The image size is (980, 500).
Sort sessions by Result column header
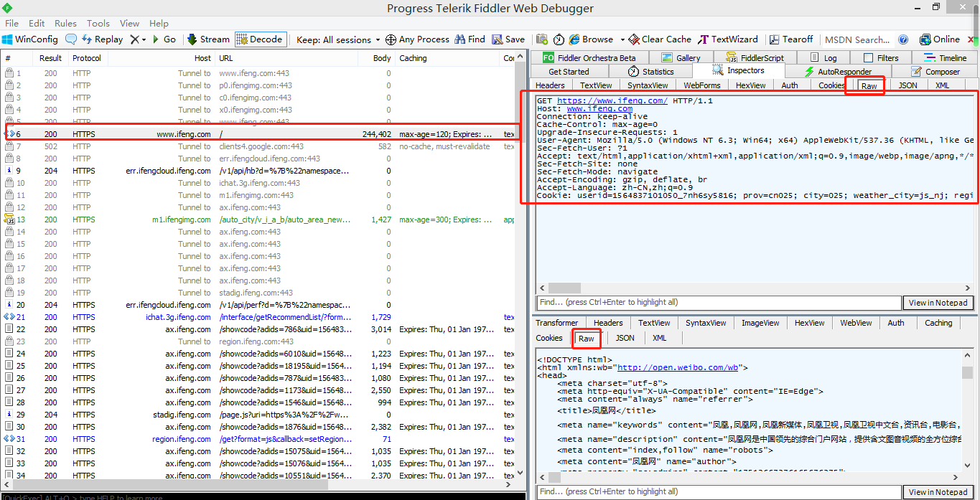click(x=50, y=58)
